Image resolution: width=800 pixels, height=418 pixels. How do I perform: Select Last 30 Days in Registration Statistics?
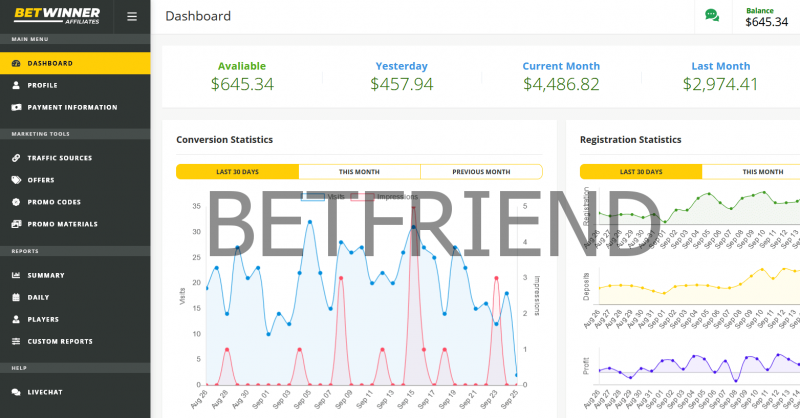pos(641,171)
